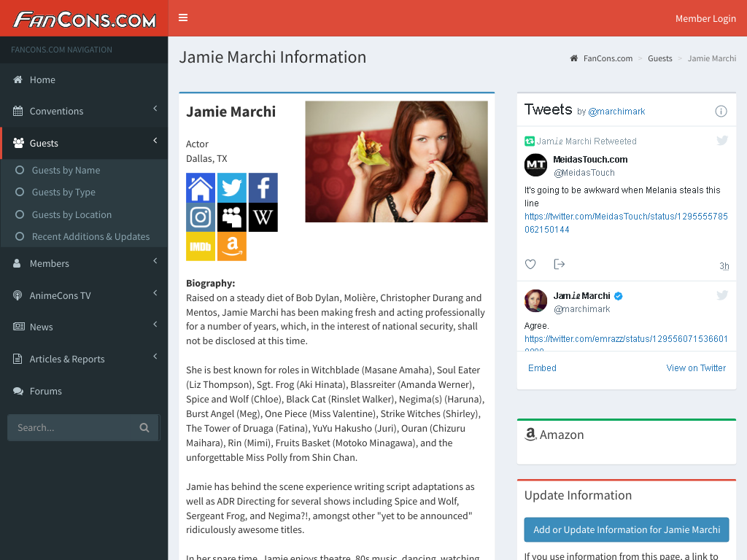
Task: Open Jamie Marchi's Twitter profile icon
Action: point(232,187)
